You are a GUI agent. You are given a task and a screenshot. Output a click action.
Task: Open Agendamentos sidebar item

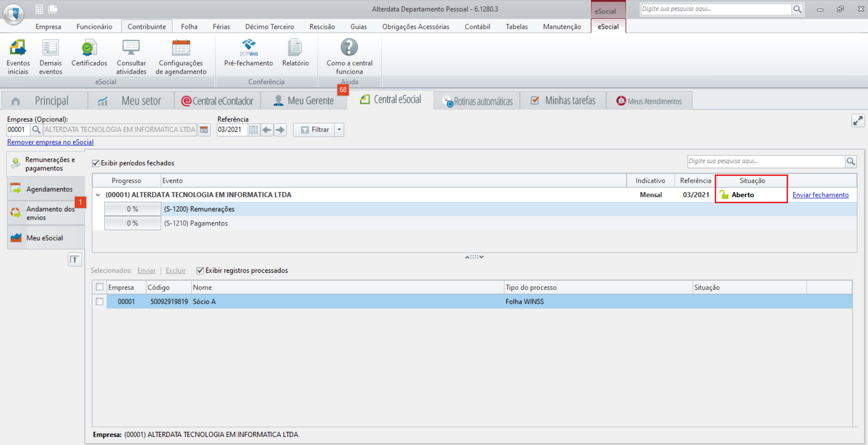[x=46, y=189]
